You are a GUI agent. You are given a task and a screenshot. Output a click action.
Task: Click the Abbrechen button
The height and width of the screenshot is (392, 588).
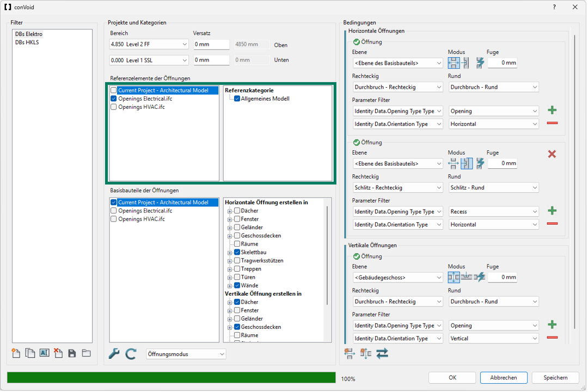[504, 378]
